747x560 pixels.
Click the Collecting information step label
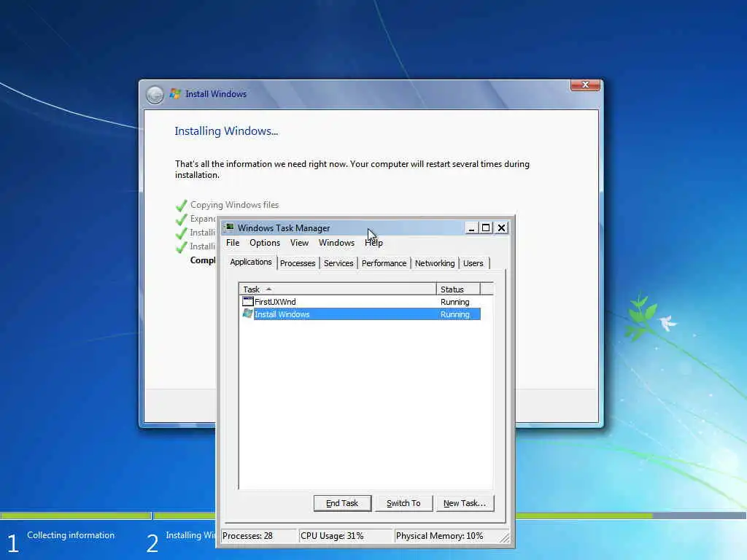click(x=71, y=535)
